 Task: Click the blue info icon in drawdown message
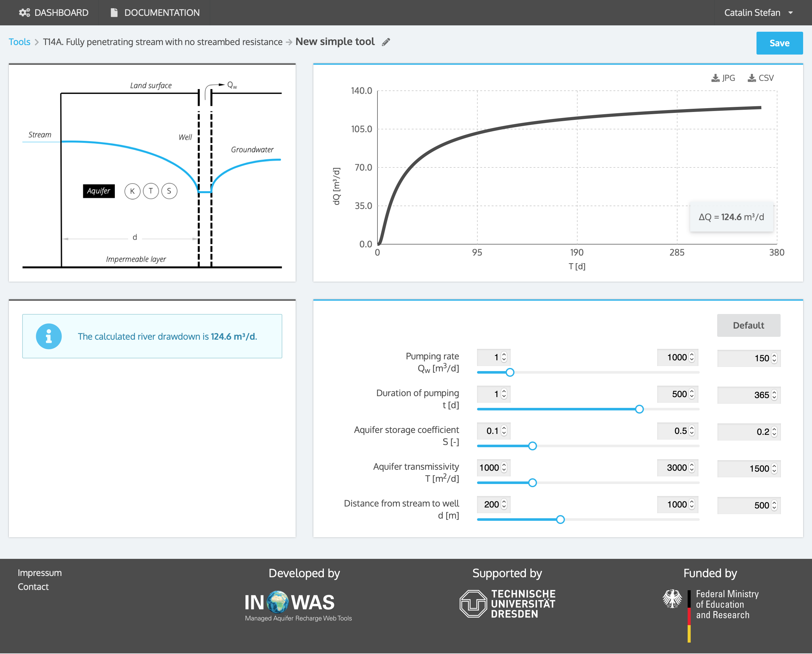(x=49, y=336)
